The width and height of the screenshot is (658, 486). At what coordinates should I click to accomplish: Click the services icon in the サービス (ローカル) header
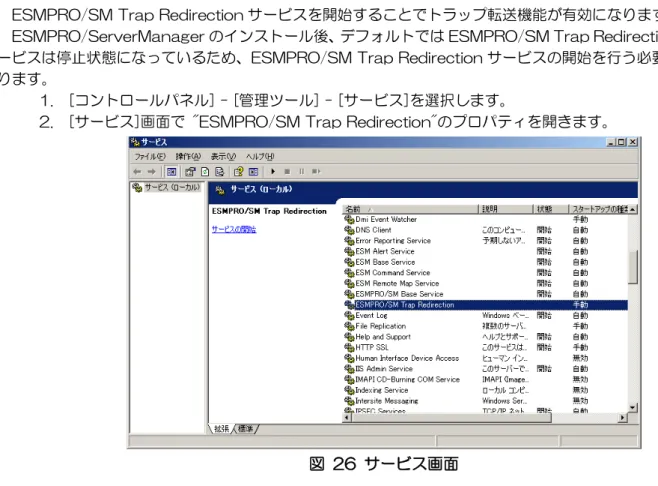click(x=220, y=190)
